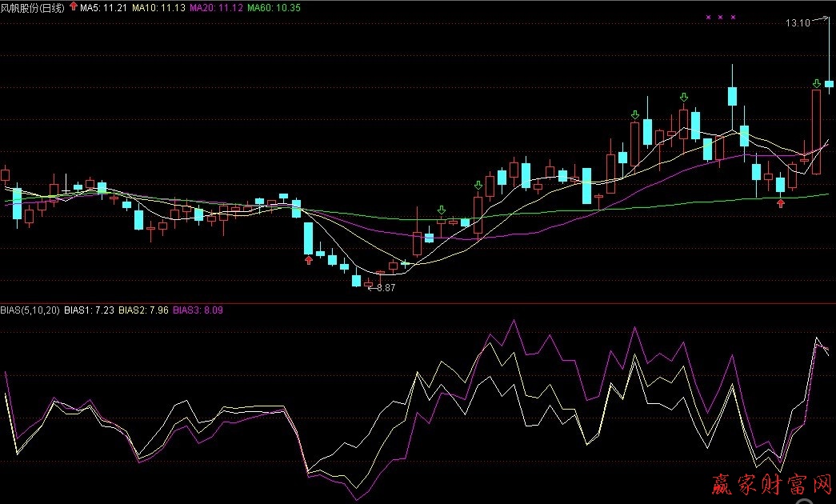The height and width of the screenshot is (504, 836).
Task: Click the green down arrow above the rightmost tall red candle
Action: 816,83
